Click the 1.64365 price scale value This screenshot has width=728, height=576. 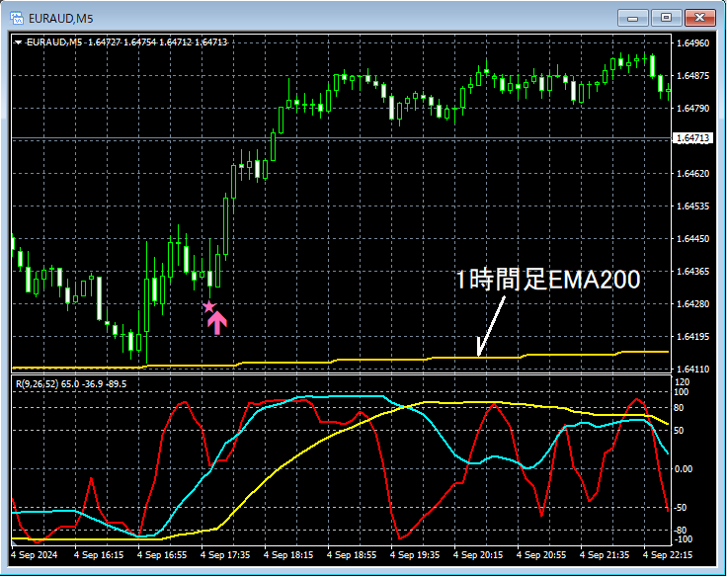click(692, 272)
